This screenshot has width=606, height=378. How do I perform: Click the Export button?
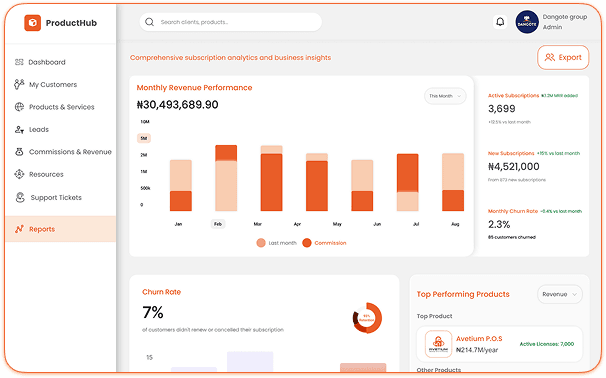tap(563, 58)
